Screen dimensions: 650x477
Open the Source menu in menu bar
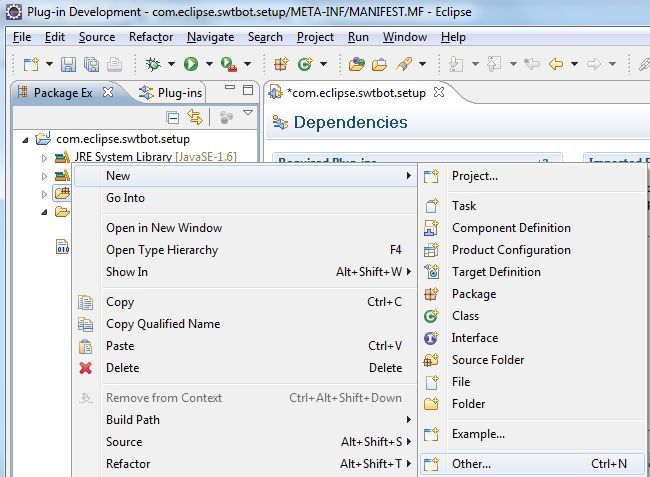(97, 37)
